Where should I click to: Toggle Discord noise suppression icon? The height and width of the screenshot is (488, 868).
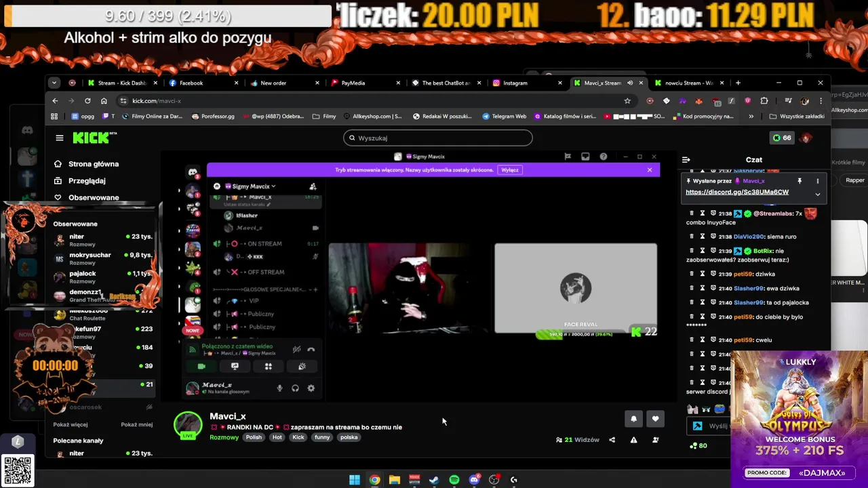pyautogui.click(x=296, y=349)
